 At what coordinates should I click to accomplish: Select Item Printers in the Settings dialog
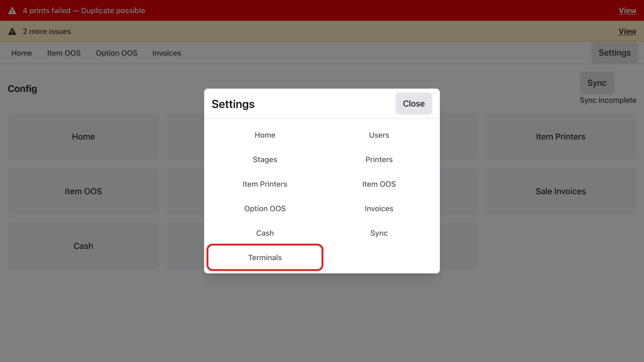point(265,184)
